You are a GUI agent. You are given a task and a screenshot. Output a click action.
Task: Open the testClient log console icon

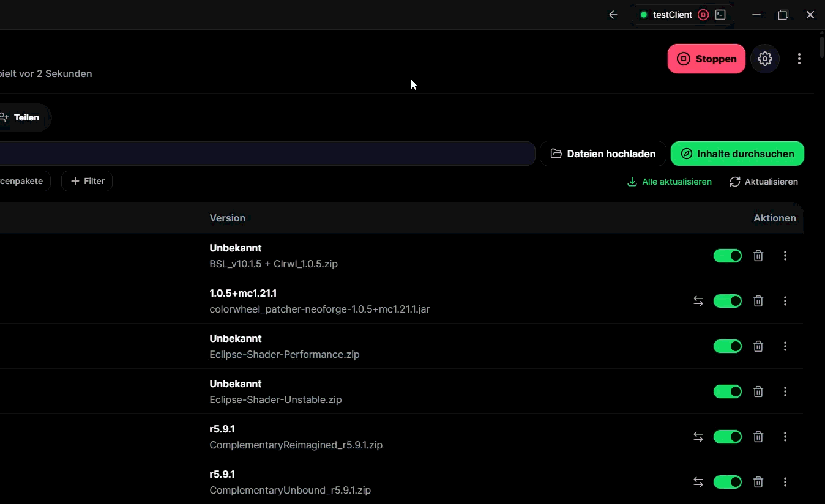720,15
